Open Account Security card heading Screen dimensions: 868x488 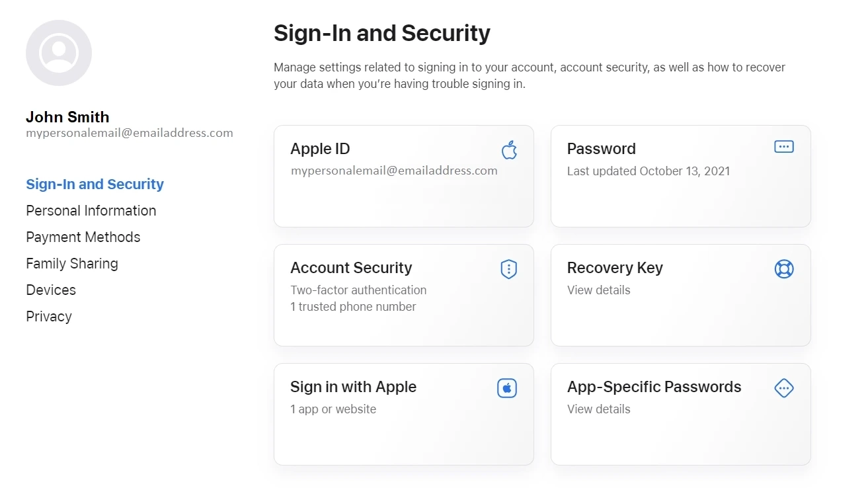[351, 268]
